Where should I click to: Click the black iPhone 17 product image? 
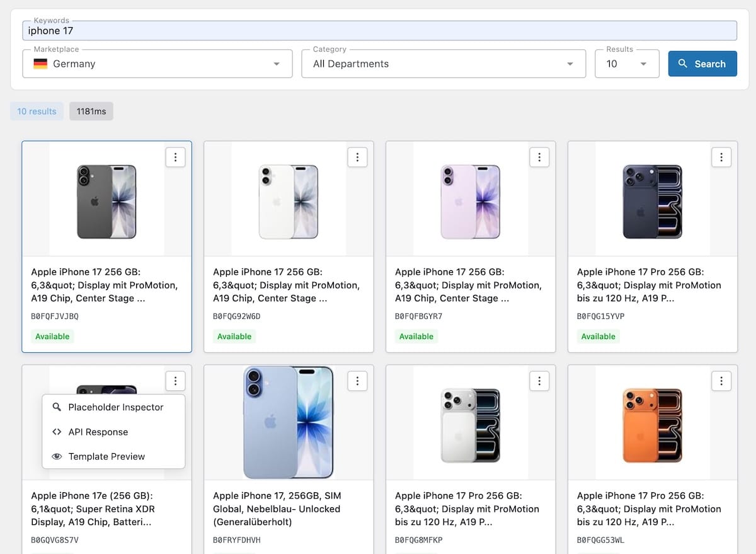106,202
